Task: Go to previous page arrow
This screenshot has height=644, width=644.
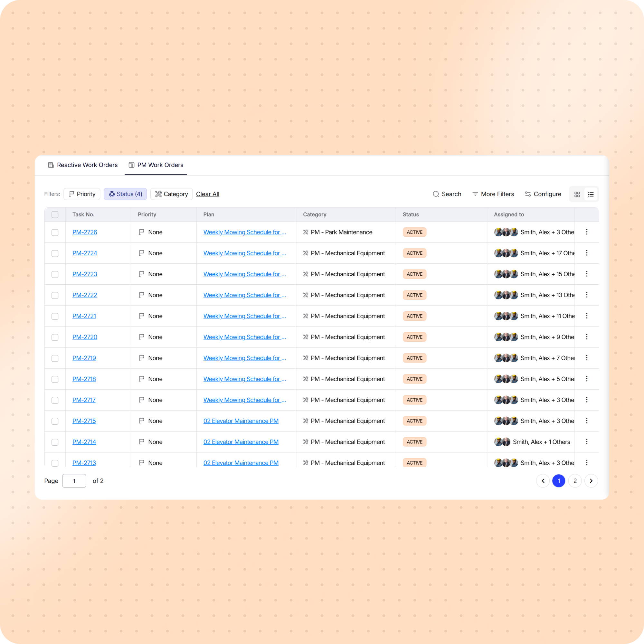Action: point(543,481)
